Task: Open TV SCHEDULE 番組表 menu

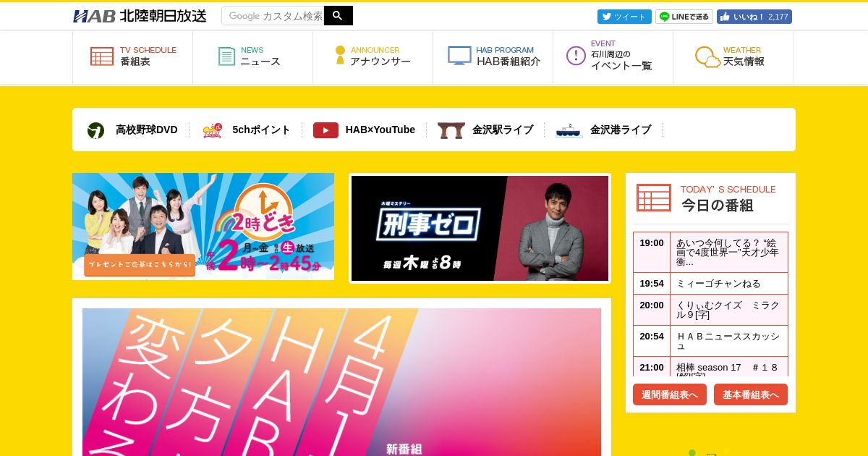Action: click(x=133, y=56)
